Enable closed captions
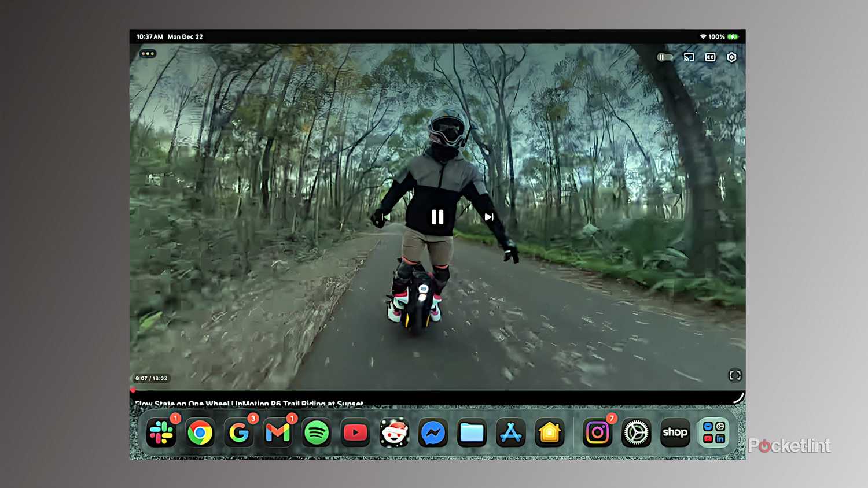Screen dimensions: 868x488 (x=709, y=57)
